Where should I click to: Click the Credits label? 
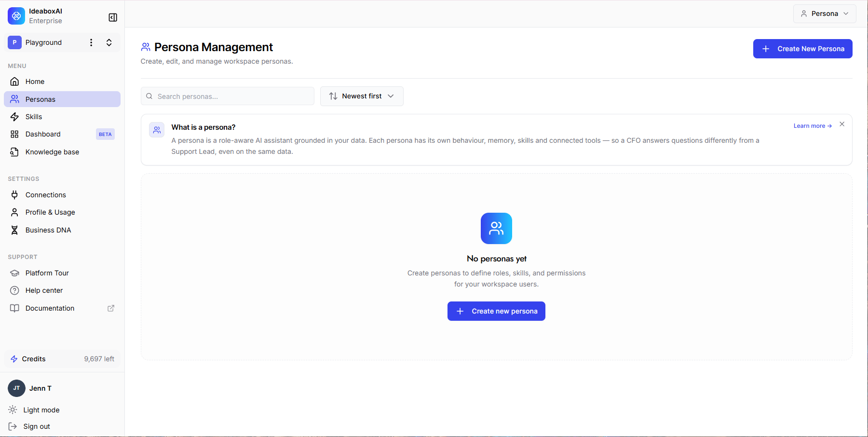(x=34, y=359)
